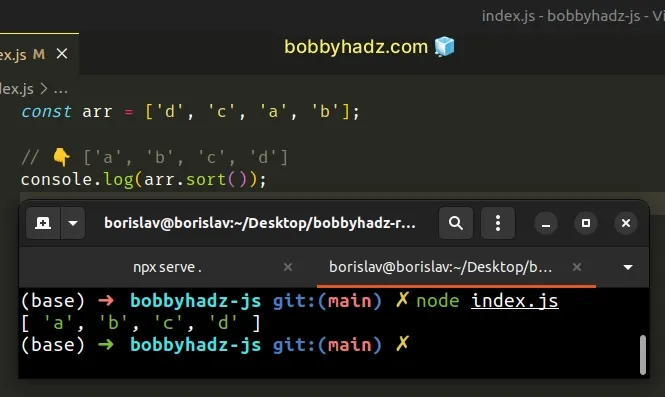Minimize the terminal window
Screen dimensions: 665x397
click(x=546, y=223)
